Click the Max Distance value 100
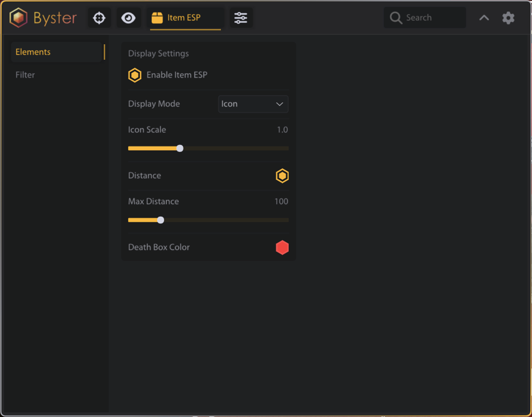The width and height of the screenshot is (532, 417). click(x=281, y=201)
